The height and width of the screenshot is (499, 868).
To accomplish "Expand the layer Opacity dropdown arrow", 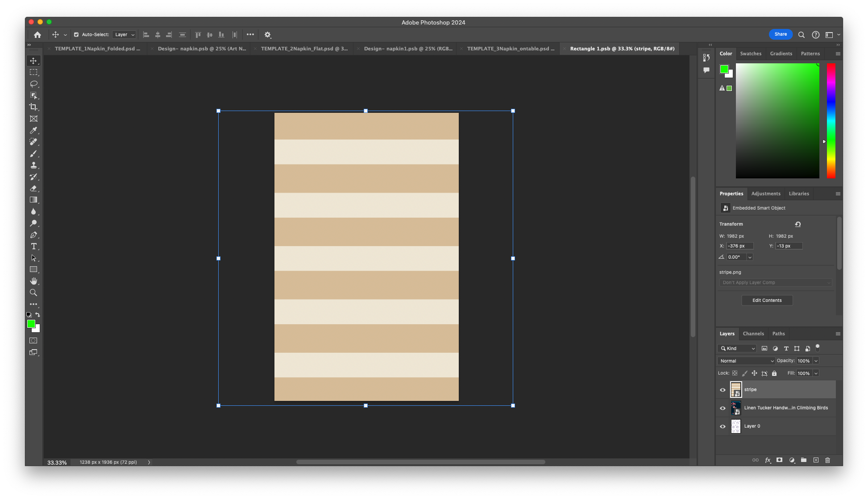I will click(x=816, y=361).
